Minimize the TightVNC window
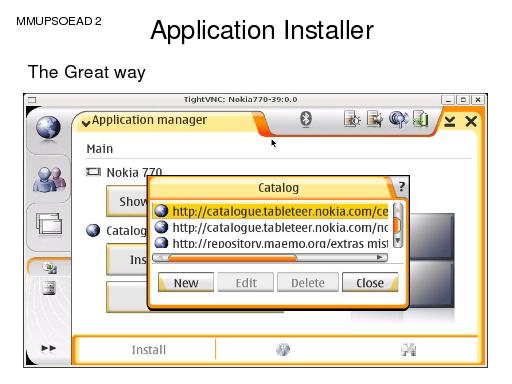 (x=448, y=100)
